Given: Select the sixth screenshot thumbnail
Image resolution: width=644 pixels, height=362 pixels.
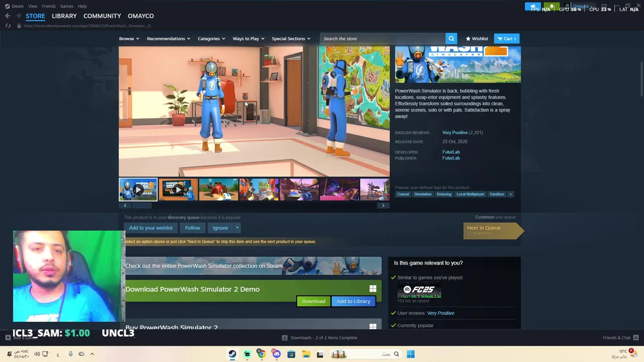Looking at the screenshot, I should (339, 190).
